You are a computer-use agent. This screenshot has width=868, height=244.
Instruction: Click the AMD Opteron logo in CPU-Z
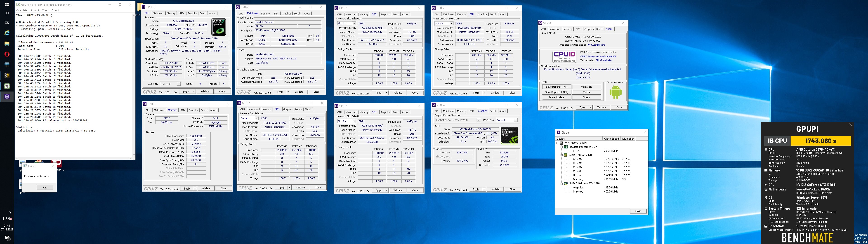pos(219,27)
